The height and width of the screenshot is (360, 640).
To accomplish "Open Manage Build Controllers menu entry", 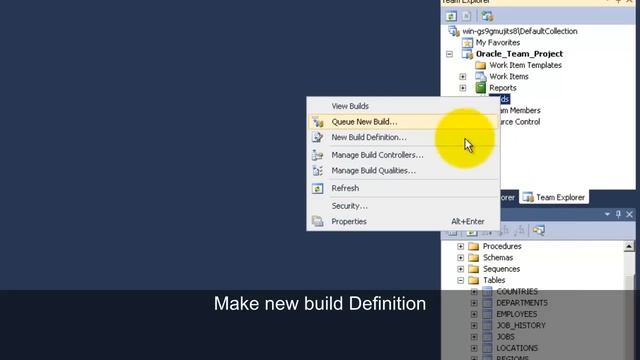I will coord(377,155).
